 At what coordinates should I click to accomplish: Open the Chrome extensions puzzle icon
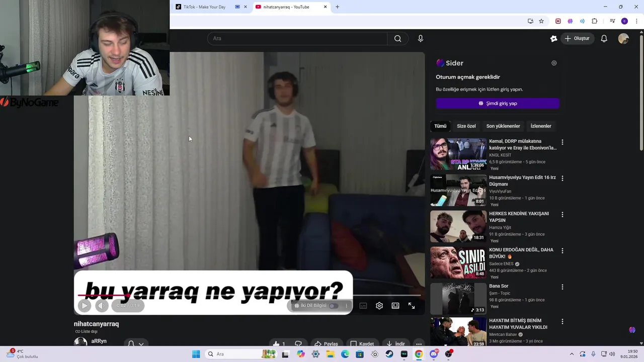click(x=594, y=21)
